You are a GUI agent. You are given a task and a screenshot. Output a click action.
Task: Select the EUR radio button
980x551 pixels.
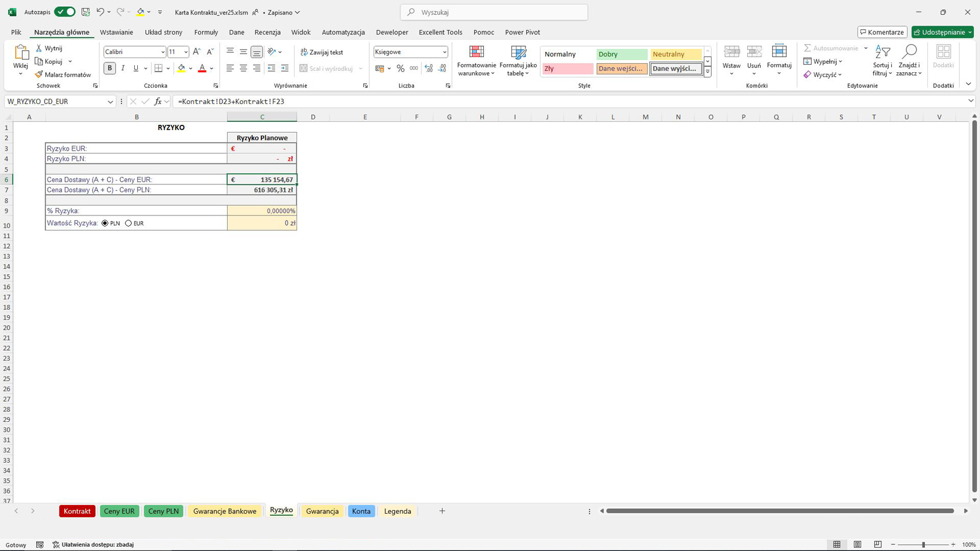coord(129,223)
